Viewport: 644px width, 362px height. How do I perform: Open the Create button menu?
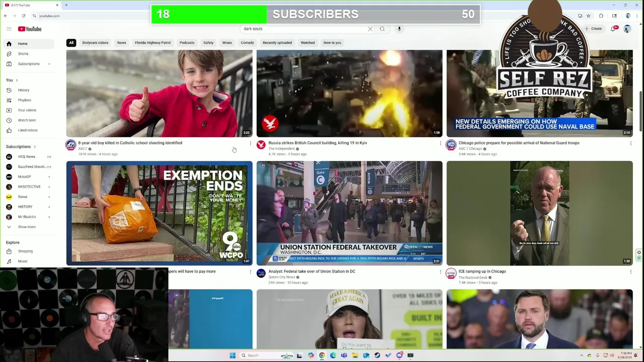594,29
